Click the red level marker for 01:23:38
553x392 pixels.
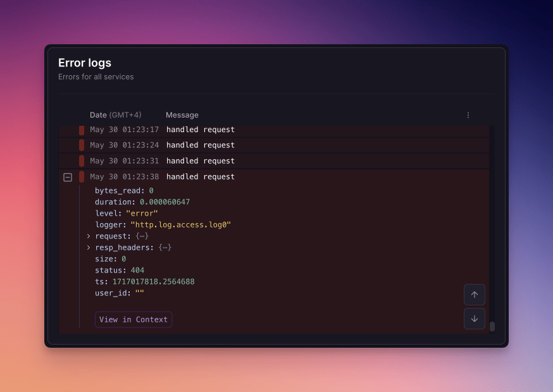click(x=82, y=176)
